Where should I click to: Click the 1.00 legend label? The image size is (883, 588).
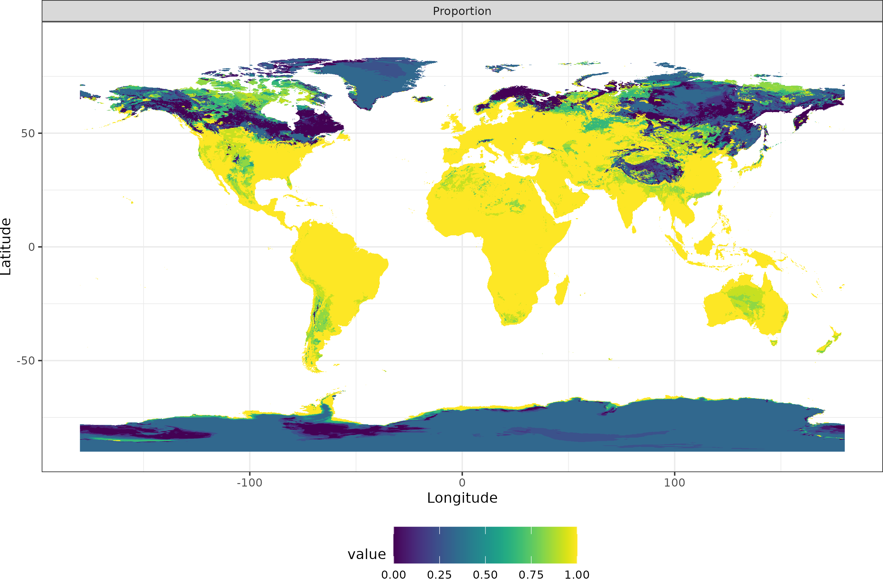577,575
